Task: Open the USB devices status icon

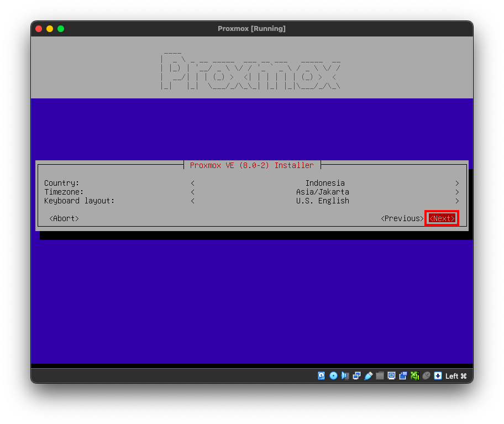Action: [369, 376]
